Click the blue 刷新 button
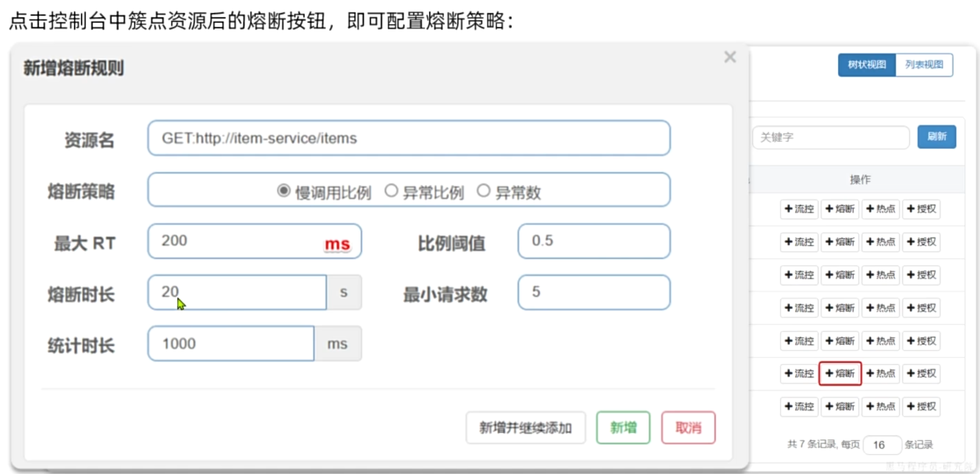 click(936, 137)
